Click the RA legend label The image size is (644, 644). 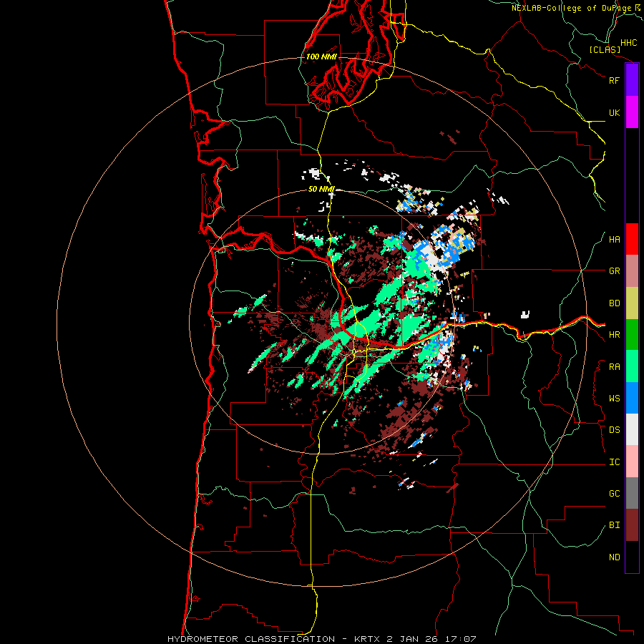click(614, 367)
